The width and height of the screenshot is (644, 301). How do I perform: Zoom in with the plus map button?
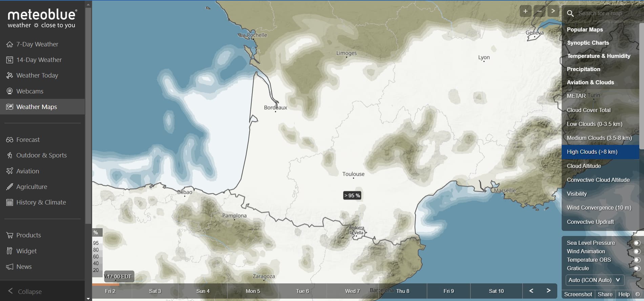[525, 11]
